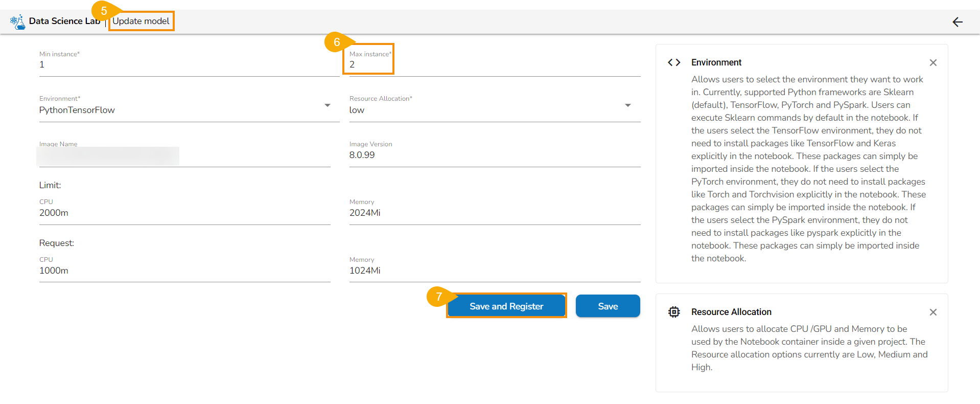
Task: Expand the Resource Allocation dropdown arrow
Action: [x=627, y=105]
